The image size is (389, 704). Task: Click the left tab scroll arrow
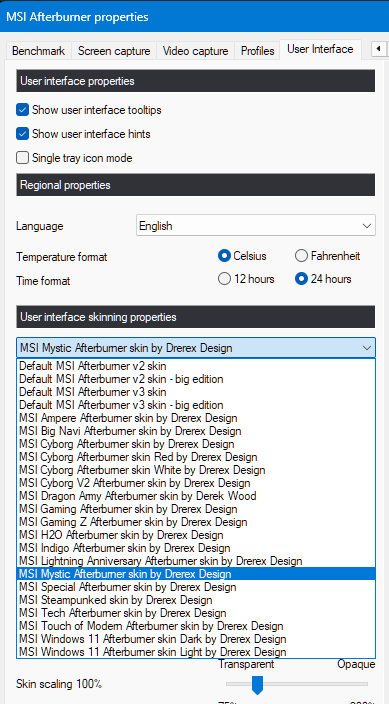[x=378, y=48]
